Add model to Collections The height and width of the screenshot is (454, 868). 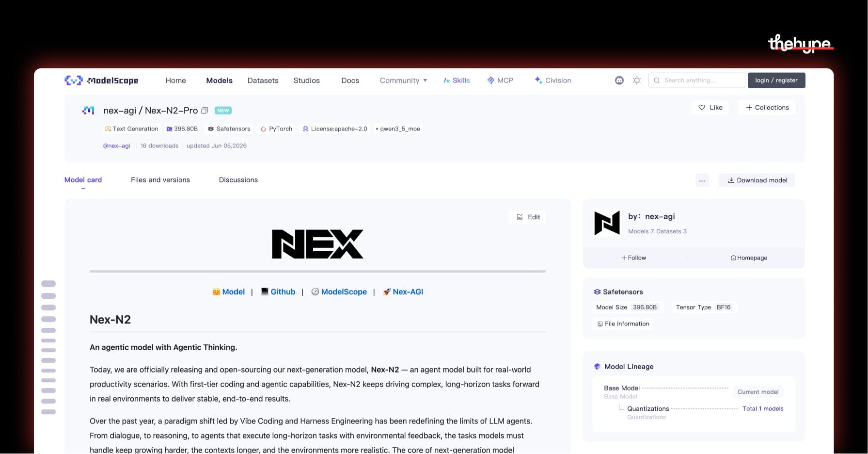767,108
